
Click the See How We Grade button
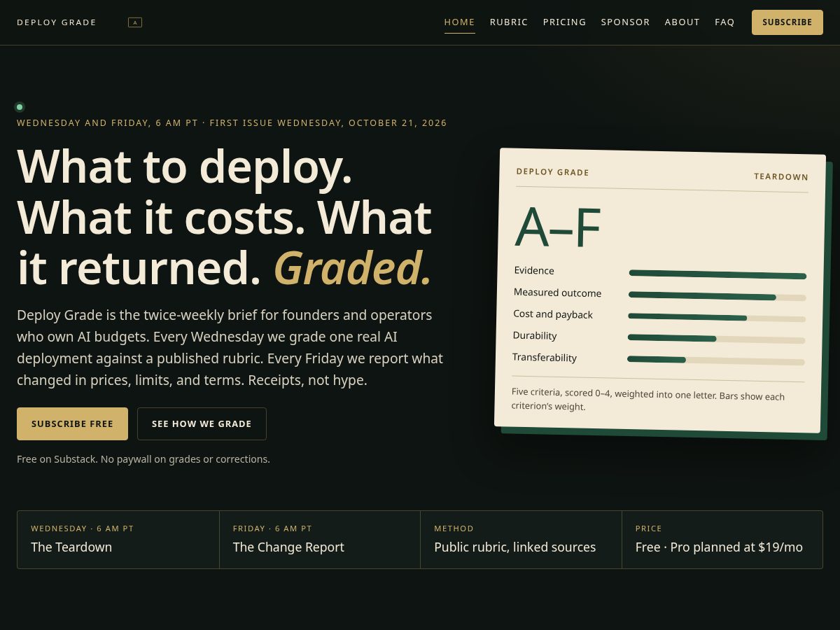(x=202, y=423)
